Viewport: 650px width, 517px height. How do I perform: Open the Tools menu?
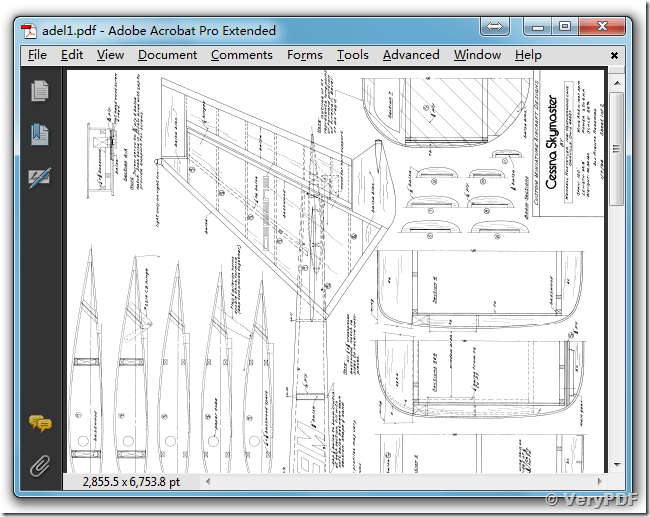[353, 55]
